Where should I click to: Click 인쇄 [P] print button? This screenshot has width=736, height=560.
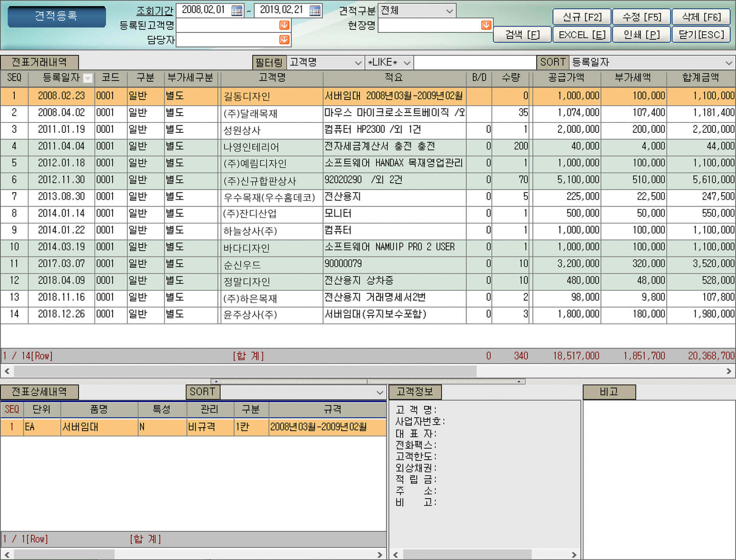click(641, 35)
